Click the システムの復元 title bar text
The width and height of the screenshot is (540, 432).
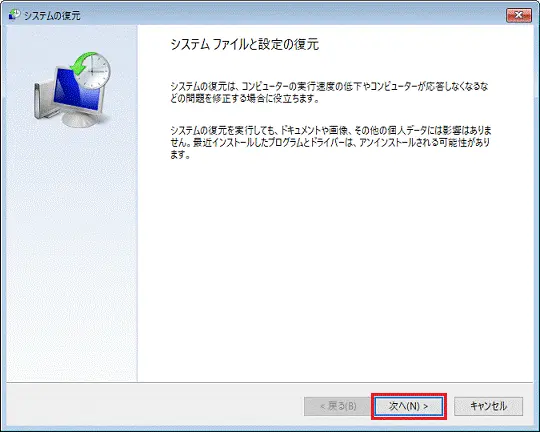pyautogui.click(x=52, y=16)
